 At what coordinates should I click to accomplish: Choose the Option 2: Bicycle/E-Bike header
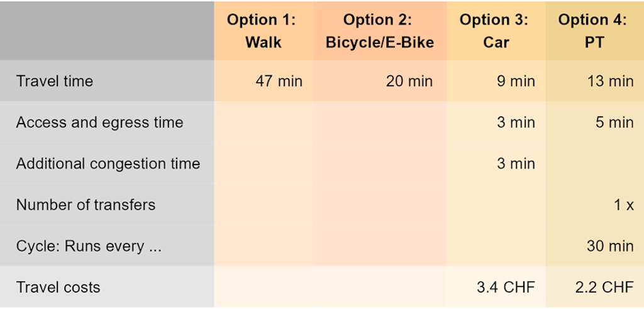click(379, 31)
